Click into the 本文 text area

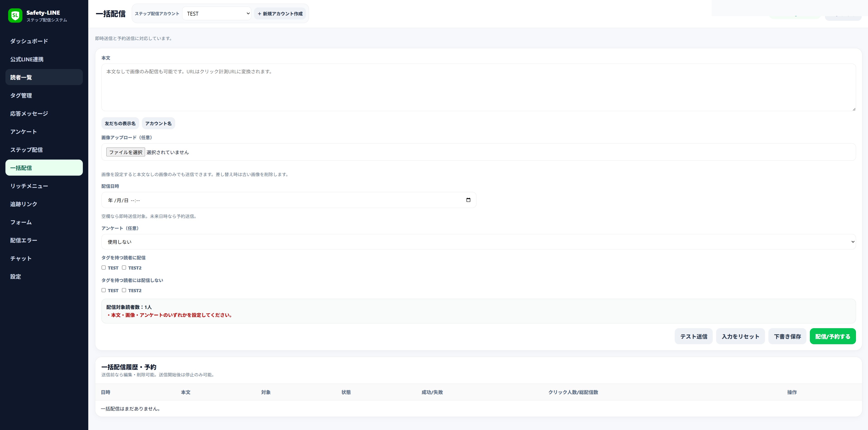point(478,87)
